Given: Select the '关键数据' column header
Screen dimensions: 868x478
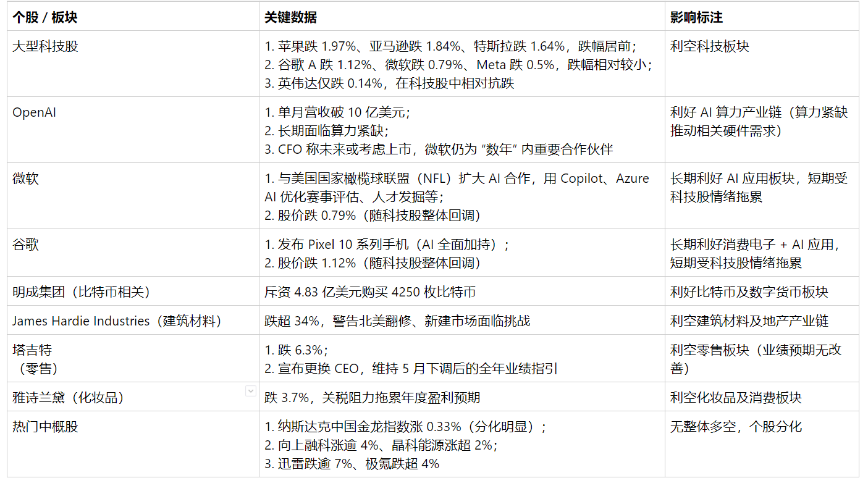Looking at the screenshot, I should [462, 17].
